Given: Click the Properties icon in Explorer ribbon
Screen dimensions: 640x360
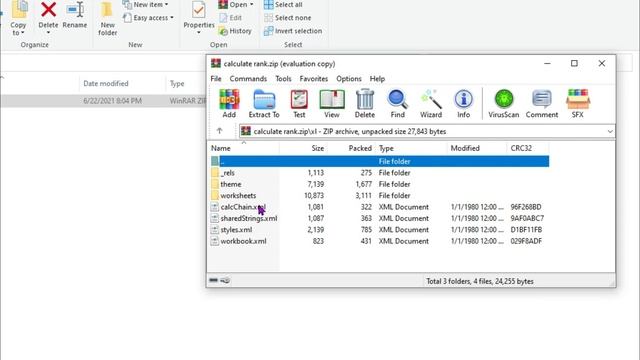Looking at the screenshot, I should click(x=199, y=10).
